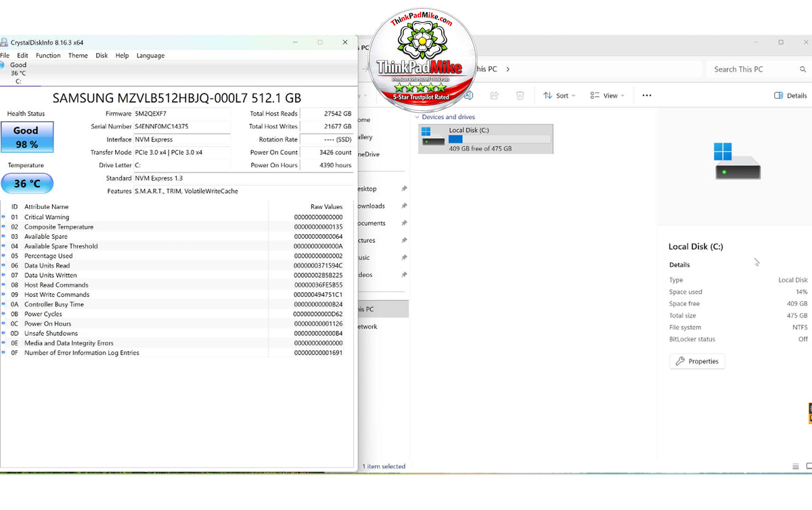Click the pin icon next to Pictures
The image size is (812, 510).
click(x=404, y=240)
